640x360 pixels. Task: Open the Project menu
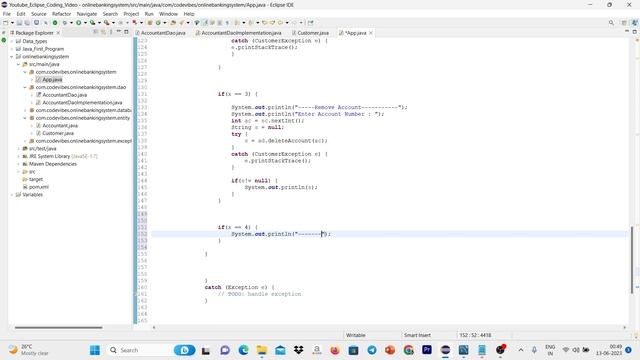coord(131,14)
